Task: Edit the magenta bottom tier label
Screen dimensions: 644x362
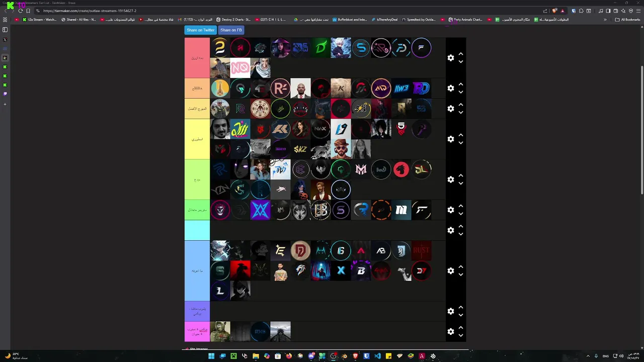Action: pyautogui.click(x=197, y=331)
